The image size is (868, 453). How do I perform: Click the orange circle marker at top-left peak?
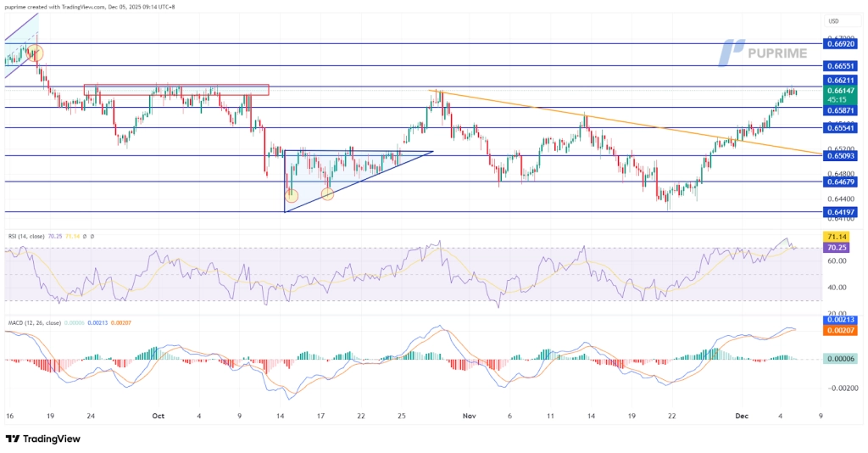coord(35,53)
